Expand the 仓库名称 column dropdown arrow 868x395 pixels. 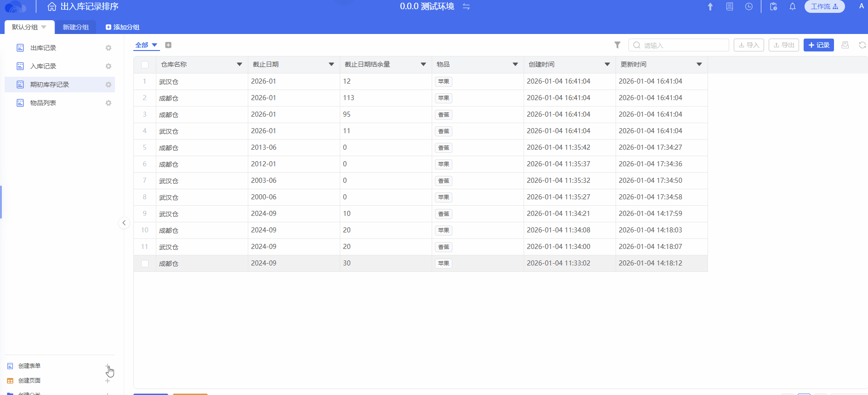(x=240, y=64)
